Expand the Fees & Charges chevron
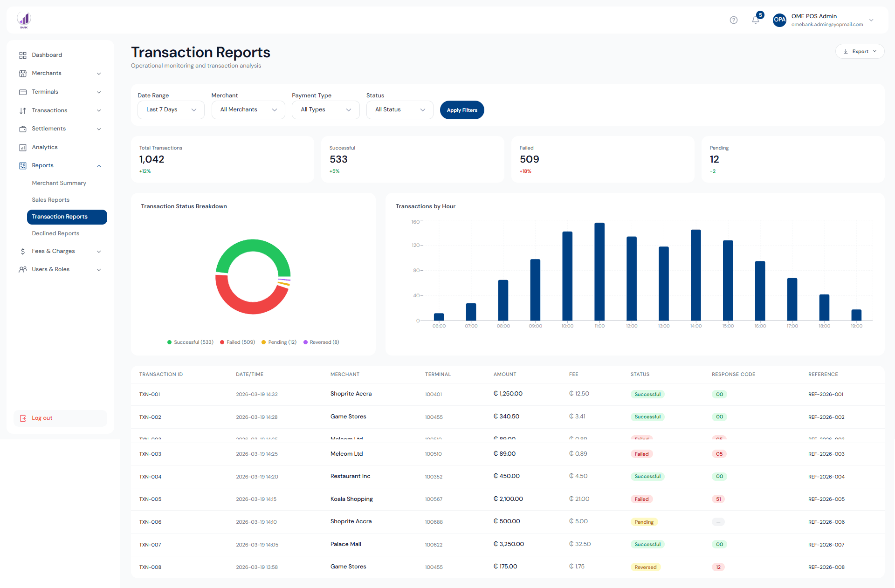Viewport: 895px width, 588px height. click(99, 252)
